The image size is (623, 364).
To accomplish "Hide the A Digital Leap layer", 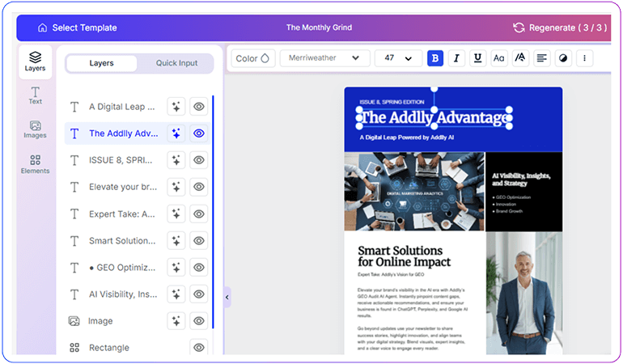I will tap(199, 107).
